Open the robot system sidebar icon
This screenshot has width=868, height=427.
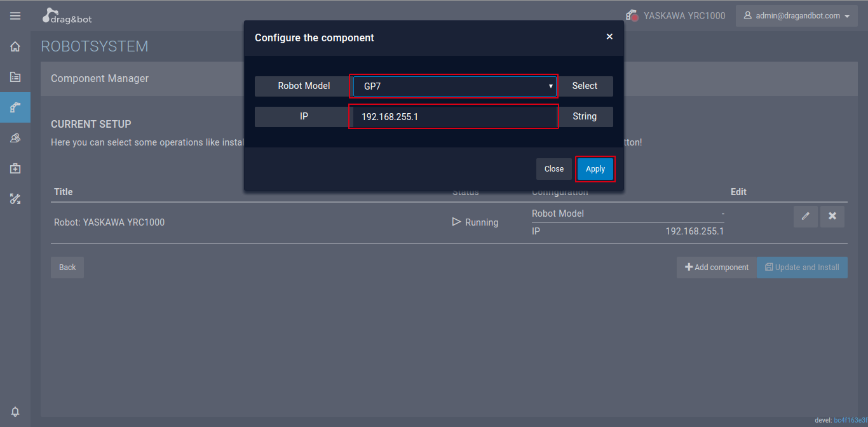15,107
